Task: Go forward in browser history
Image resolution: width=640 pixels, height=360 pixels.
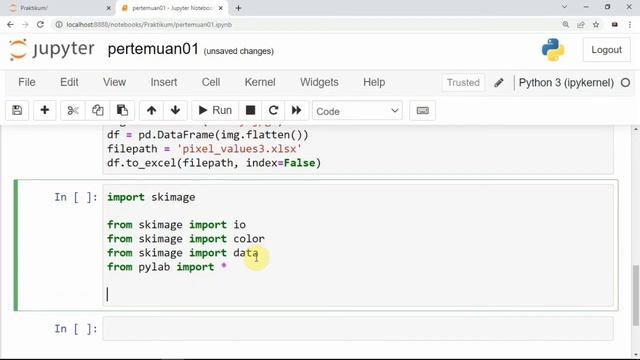Action: [x=25, y=24]
